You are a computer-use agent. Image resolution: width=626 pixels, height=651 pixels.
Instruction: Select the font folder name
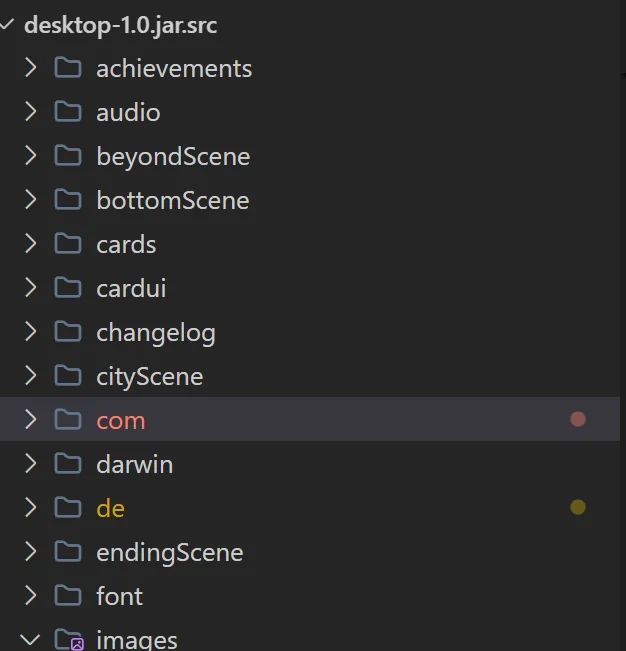(x=120, y=597)
